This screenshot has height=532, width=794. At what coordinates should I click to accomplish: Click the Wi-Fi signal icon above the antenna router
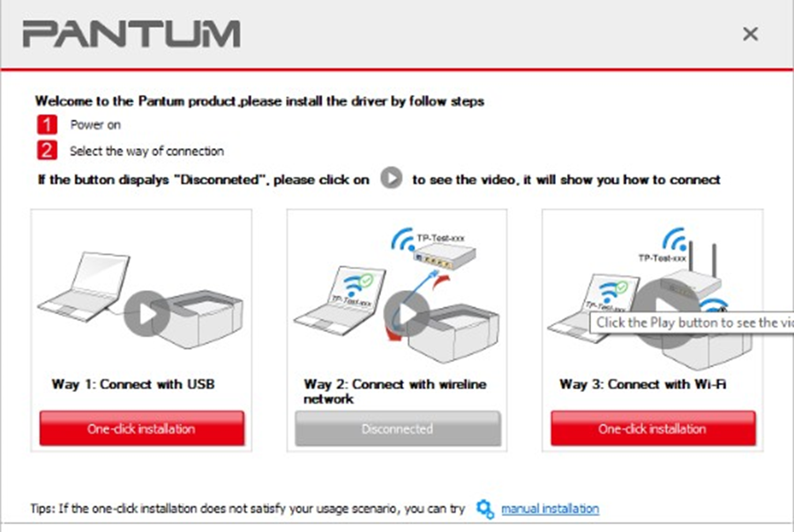tap(676, 239)
